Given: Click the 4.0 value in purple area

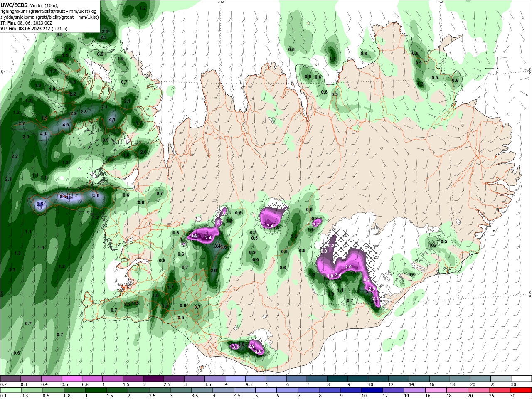Looking at the screenshot, I should 194,236.
